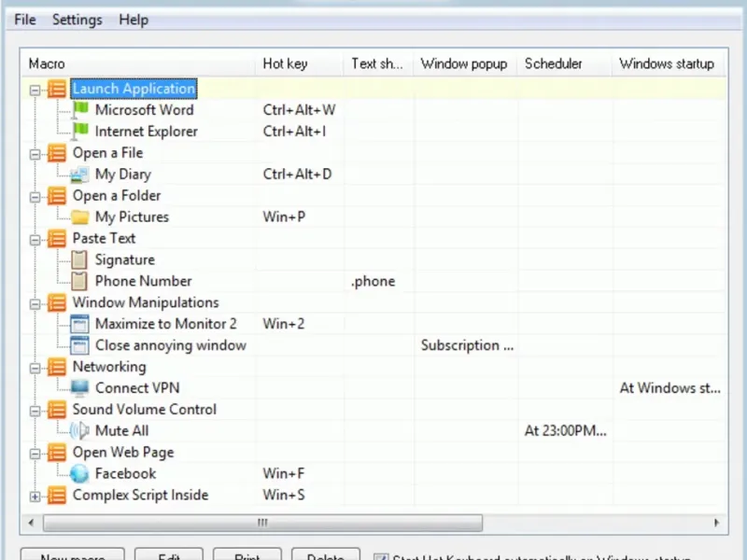Image resolution: width=747 pixels, height=560 pixels.
Task: Click the Delete button
Action: [x=326, y=554]
